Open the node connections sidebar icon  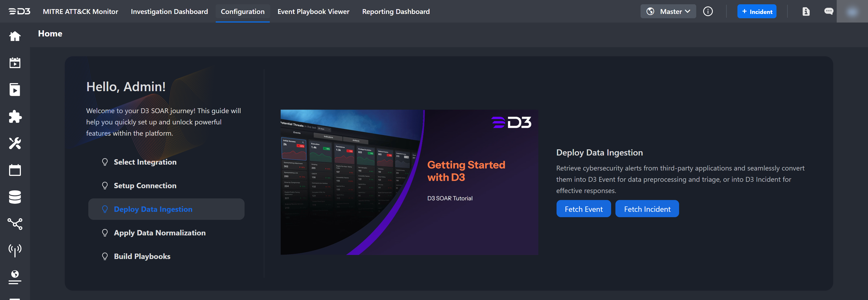pos(15,224)
